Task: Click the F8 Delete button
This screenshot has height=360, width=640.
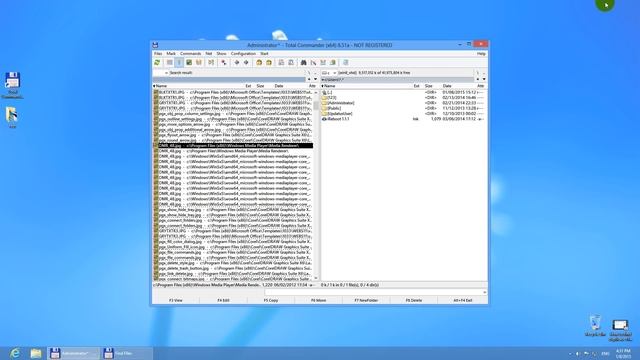Action: (414, 300)
